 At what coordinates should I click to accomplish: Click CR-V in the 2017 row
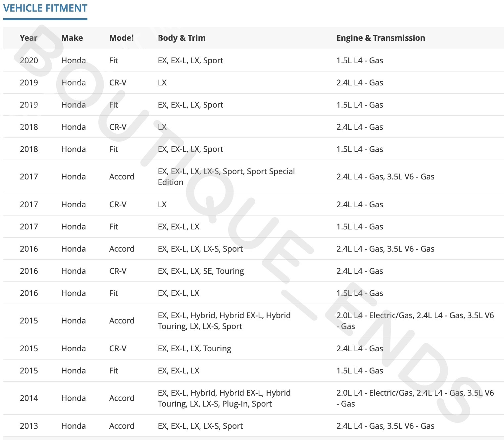[x=118, y=204]
